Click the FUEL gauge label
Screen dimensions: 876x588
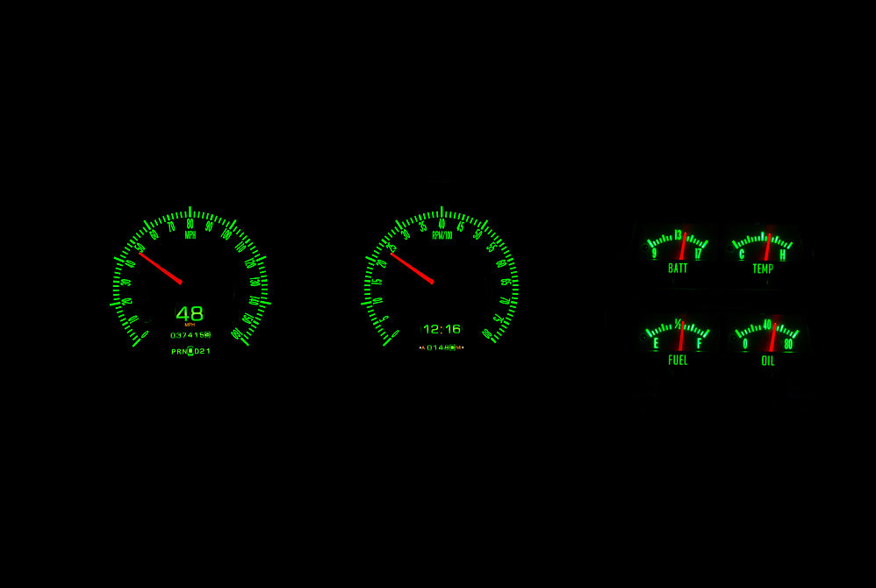(678, 360)
